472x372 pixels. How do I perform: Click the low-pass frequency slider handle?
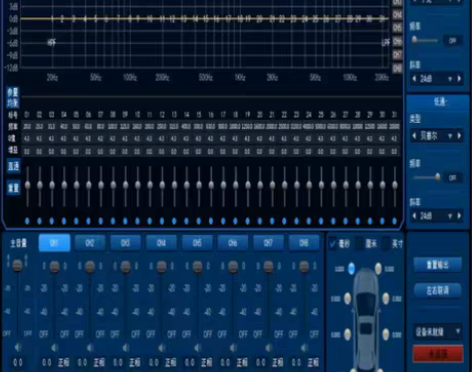[x=438, y=177]
